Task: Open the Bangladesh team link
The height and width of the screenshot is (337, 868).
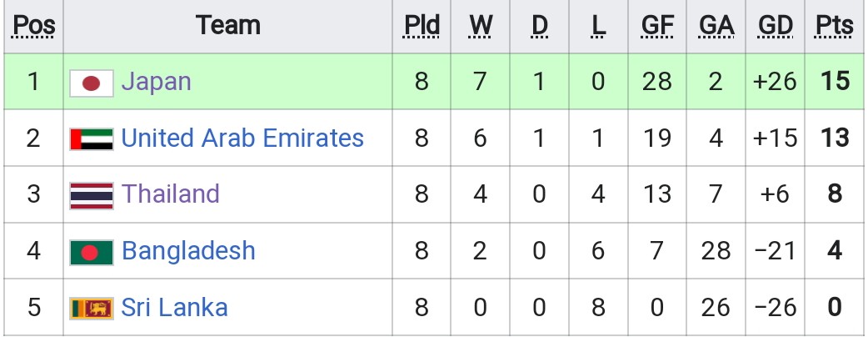Action: (x=188, y=250)
